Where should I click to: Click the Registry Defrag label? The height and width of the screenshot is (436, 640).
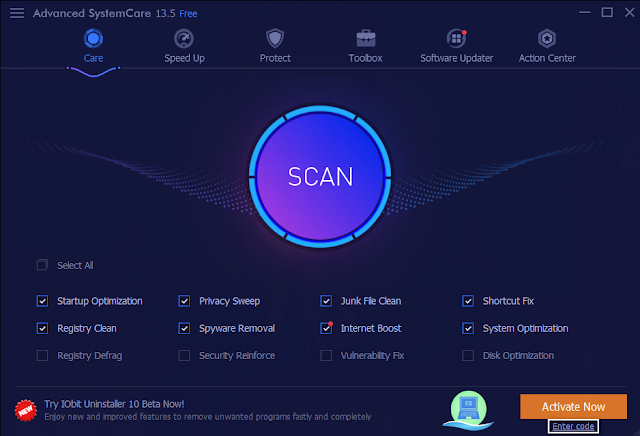90,356
